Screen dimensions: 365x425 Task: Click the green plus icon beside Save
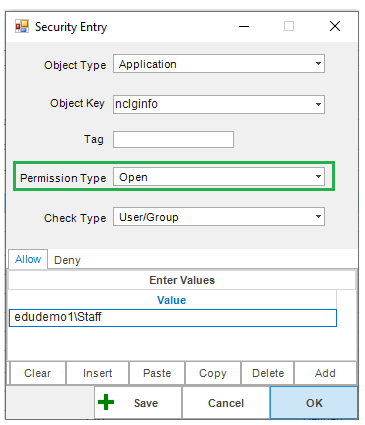[x=106, y=402]
